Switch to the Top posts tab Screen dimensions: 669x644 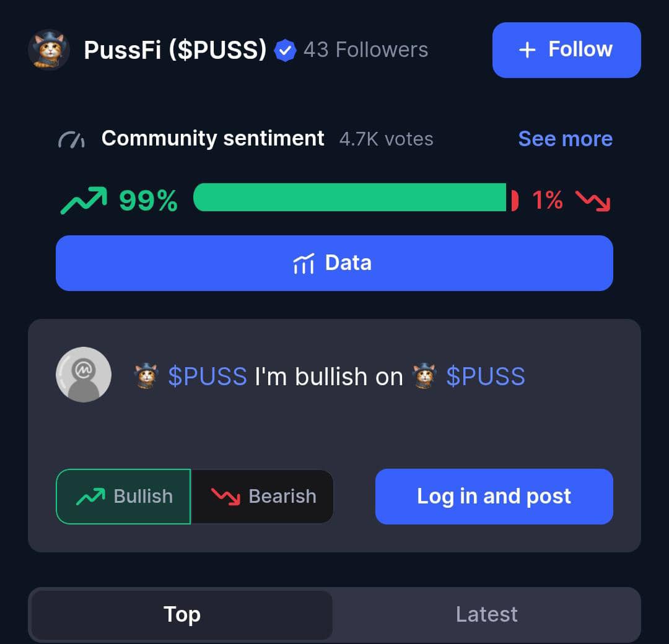pyautogui.click(x=182, y=614)
